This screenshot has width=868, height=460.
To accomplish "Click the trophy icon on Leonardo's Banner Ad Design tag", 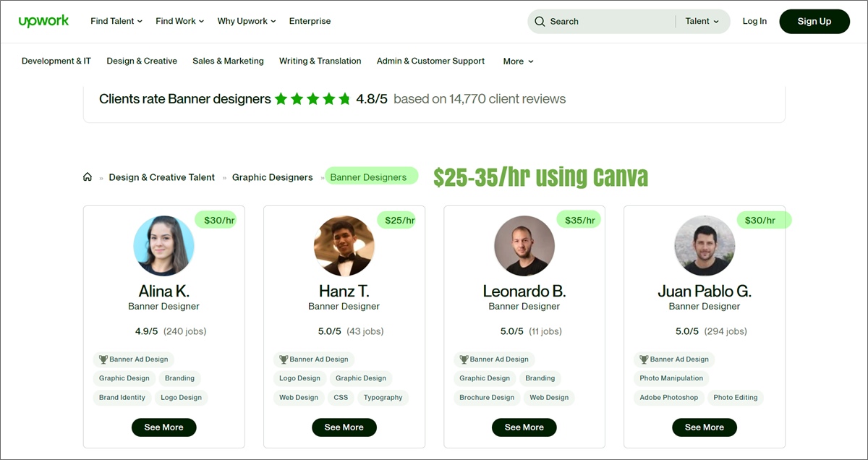I will (x=464, y=359).
